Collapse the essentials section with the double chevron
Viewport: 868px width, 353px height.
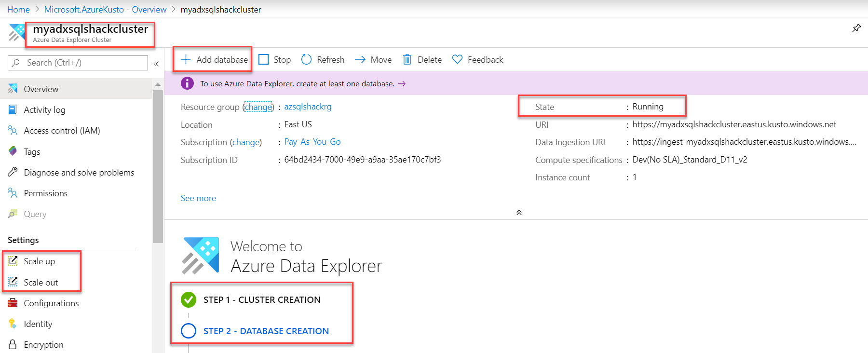[x=519, y=213]
